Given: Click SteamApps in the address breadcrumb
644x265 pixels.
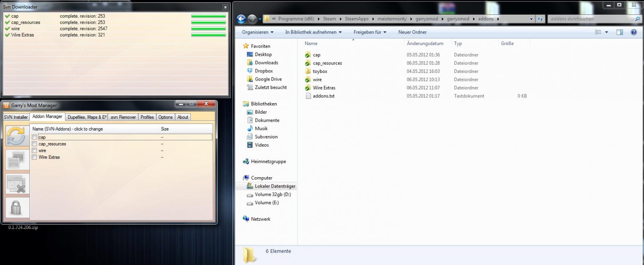Looking at the screenshot, I should [357, 19].
